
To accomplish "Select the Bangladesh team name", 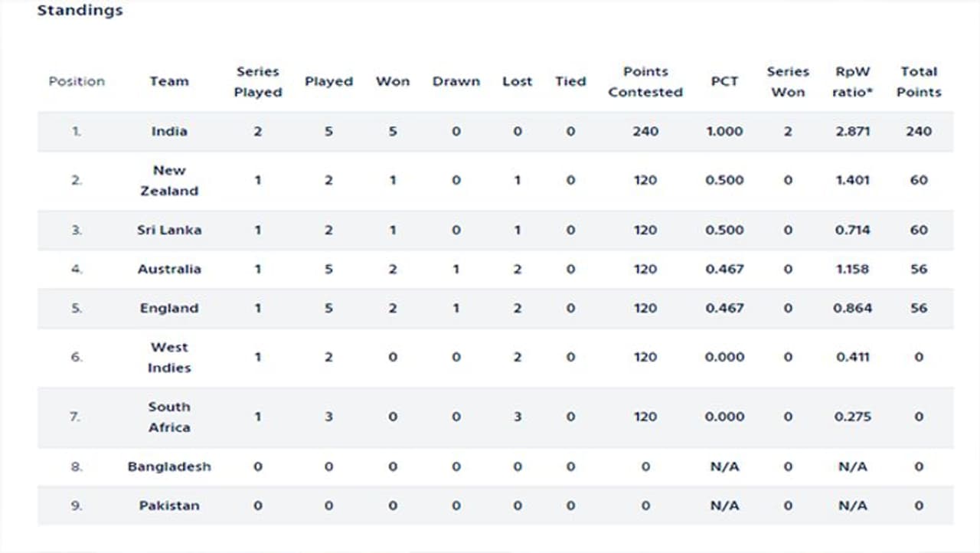I will (x=169, y=466).
